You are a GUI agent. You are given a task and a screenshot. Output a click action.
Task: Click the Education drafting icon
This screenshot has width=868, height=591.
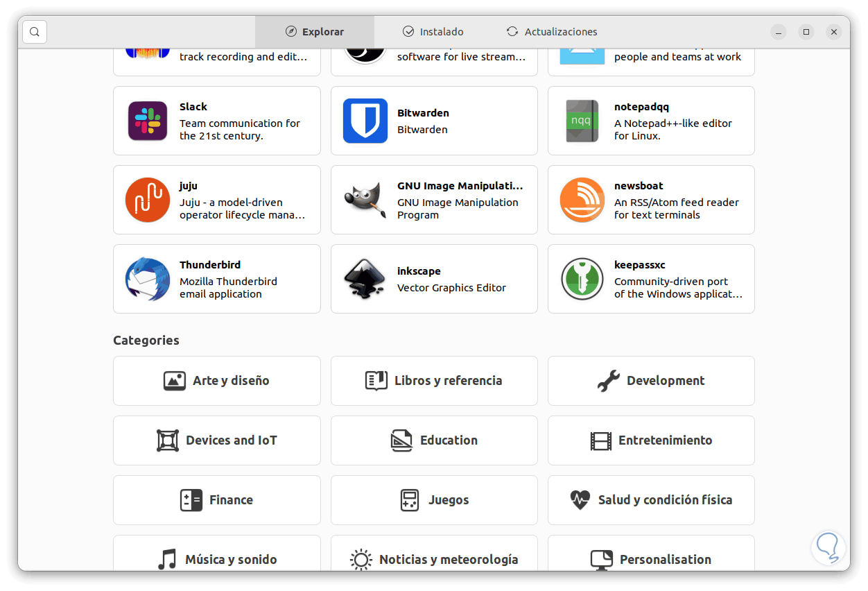[402, 440]
